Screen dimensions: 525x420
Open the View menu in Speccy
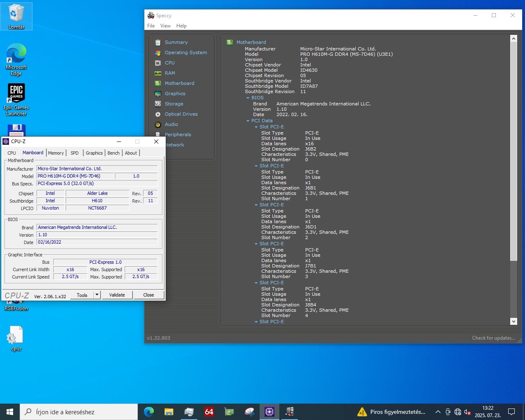tap(165, 26)
